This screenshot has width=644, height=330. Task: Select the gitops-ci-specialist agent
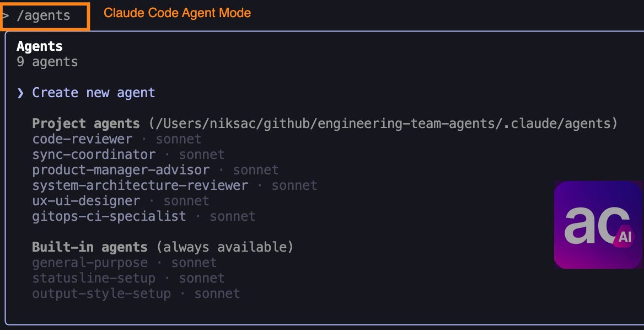108,216
